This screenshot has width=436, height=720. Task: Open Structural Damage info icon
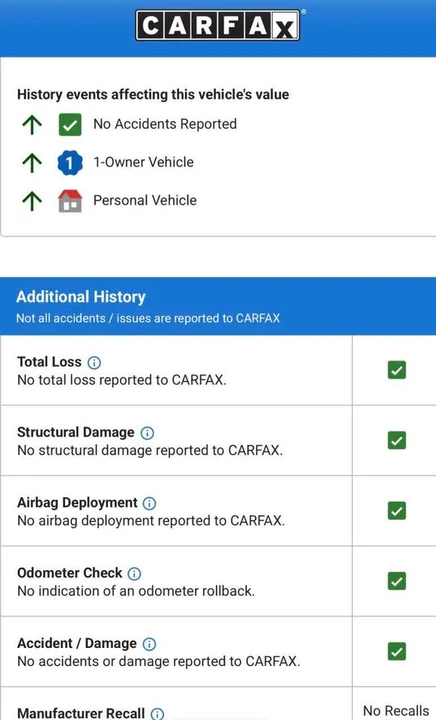tap(147, 433)
